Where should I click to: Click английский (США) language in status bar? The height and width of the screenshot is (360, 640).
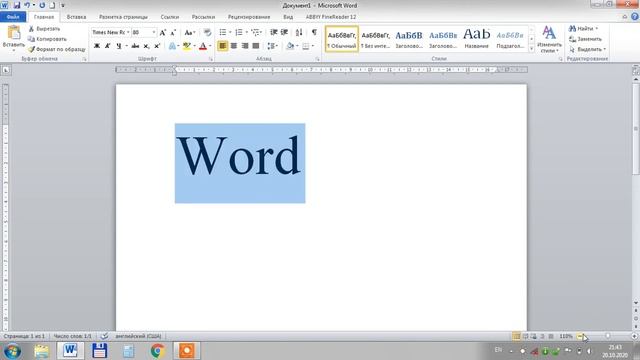click(138, 336)
